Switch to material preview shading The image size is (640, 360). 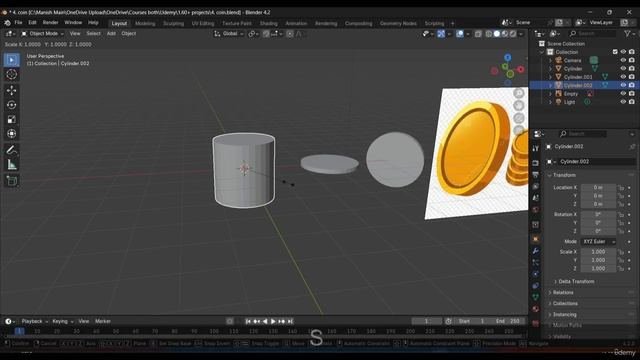pyautogui.click(x=505, y=34)
